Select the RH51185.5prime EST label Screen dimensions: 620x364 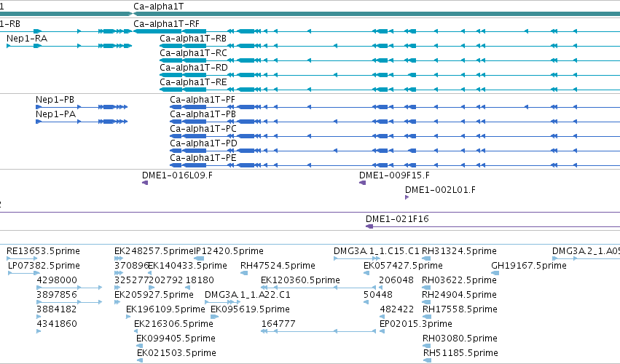460,354
